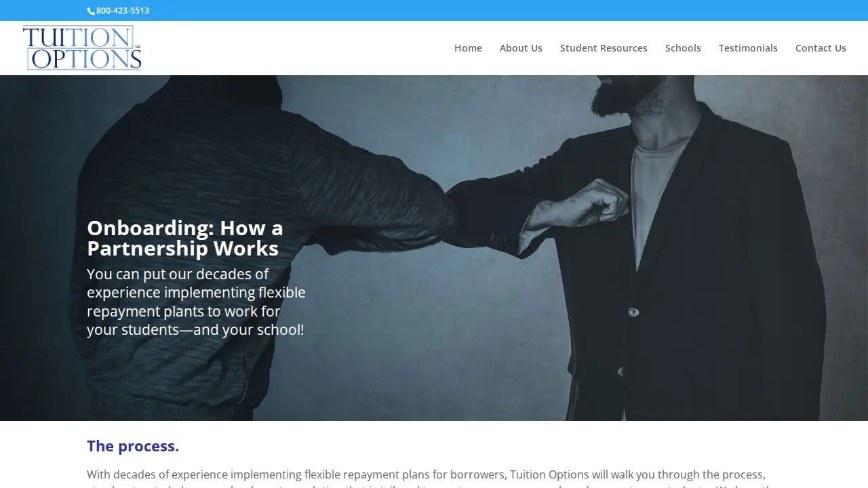The width and height of the screenshot is (868, 488).
Task: Call the 800-423-5513 phone number link
Action: pos(123,11)
